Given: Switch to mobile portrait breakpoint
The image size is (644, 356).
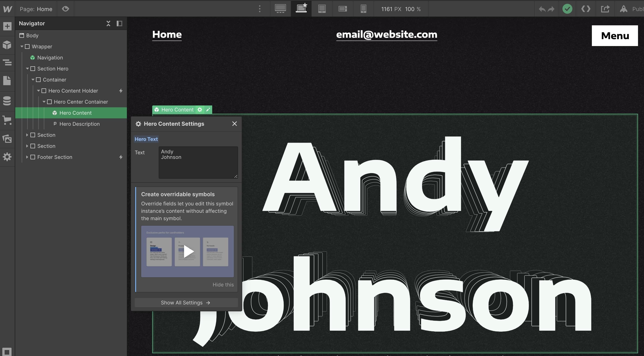Looking at the screenshot, I should tap(363, 9).
